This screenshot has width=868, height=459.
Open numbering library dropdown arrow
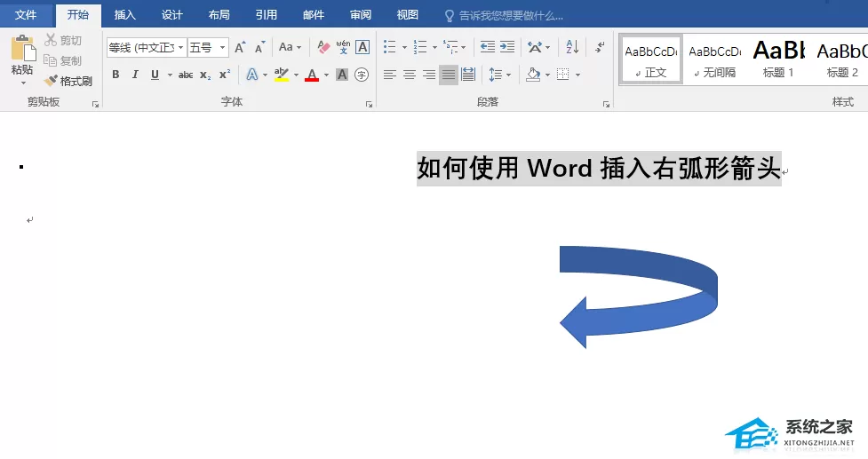(434, 48)
